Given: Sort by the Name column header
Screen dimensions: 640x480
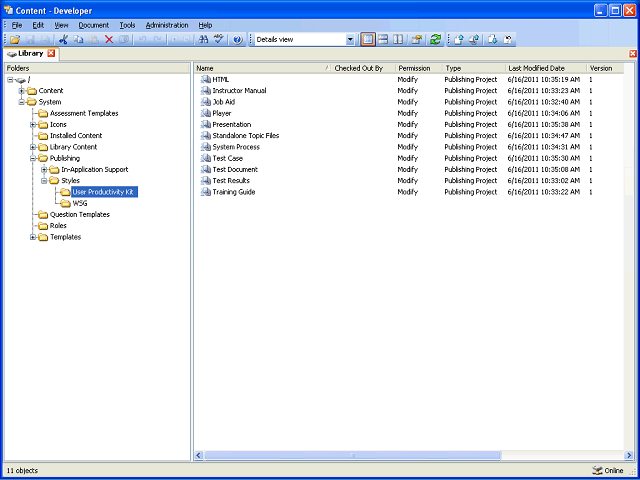Looking at the screenshot, I should [x=262, y=69].
